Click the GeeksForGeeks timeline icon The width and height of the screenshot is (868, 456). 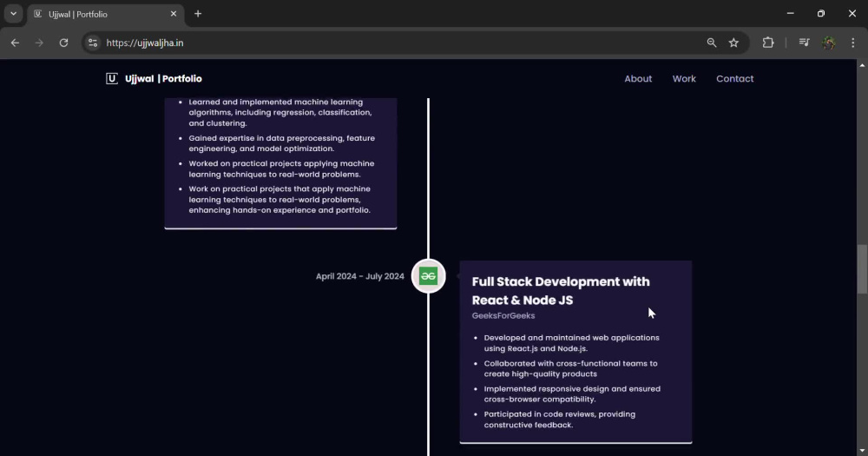[x=429, y=276]
